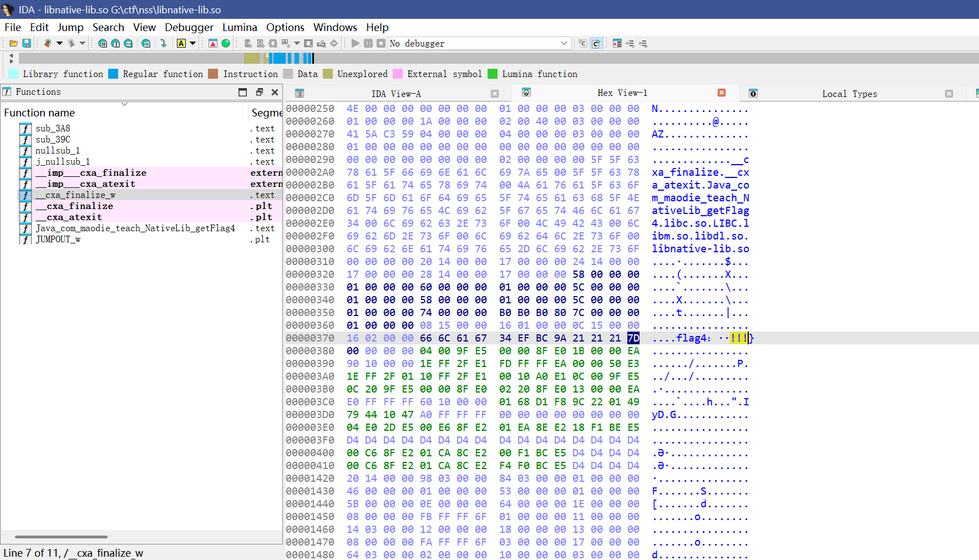Open the debugger selection dropdown
Image resolution: width=979 pixels, height=560 pixels.
pos(564,43)
